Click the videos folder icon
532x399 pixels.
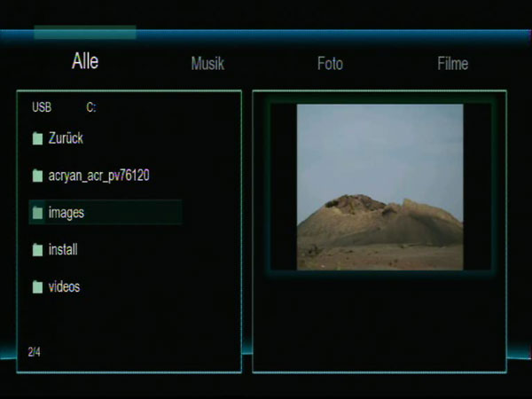tap(37, 287)
